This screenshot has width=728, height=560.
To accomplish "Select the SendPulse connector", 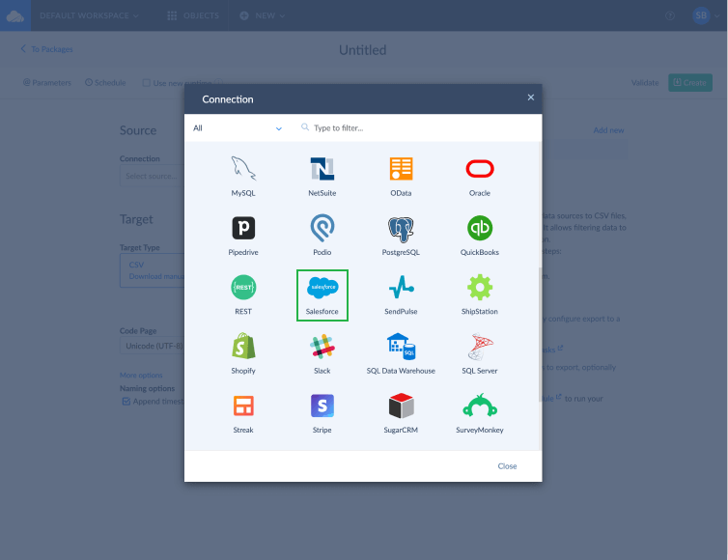I will [x=401, y=295].
